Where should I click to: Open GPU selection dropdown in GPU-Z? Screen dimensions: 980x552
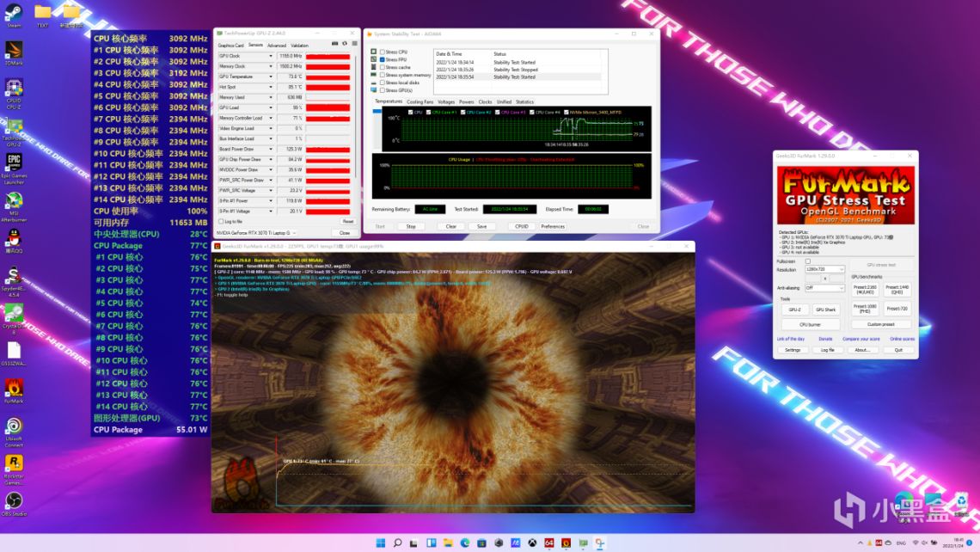(x=256, y=232)
